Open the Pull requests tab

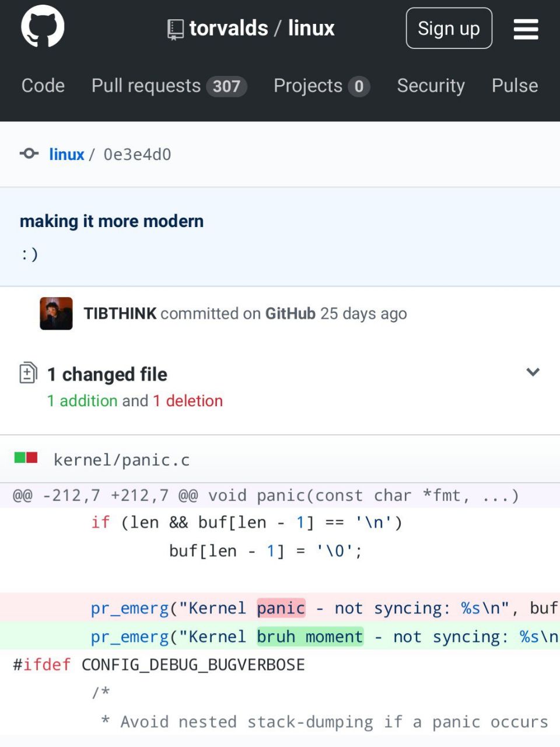click(169, 86)
